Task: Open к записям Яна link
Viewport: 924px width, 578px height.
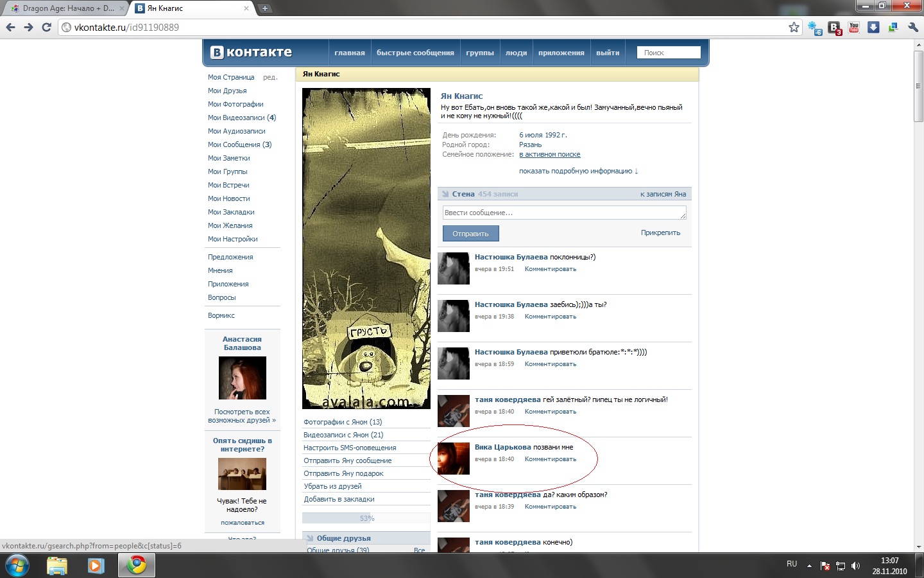Action: [x=663, y=194]
